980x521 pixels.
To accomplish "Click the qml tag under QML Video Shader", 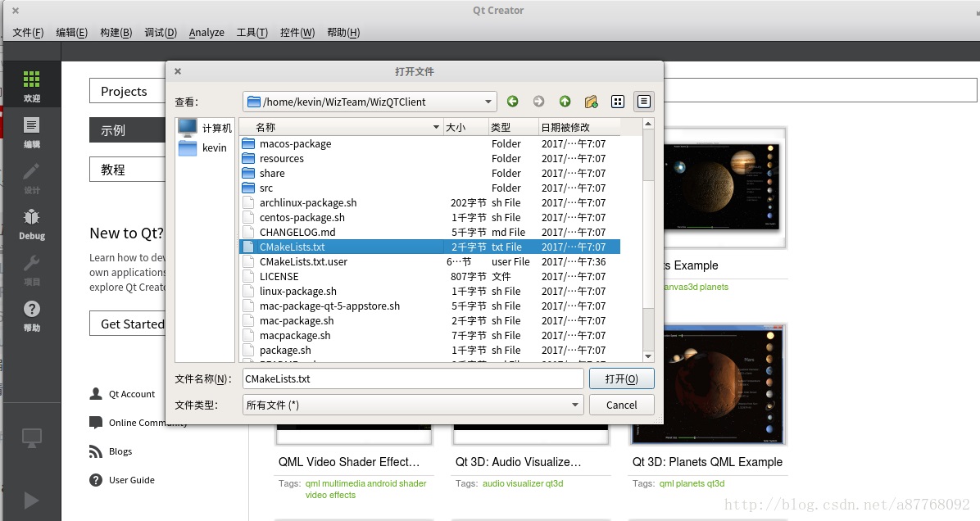I will [x=312, y=483].
